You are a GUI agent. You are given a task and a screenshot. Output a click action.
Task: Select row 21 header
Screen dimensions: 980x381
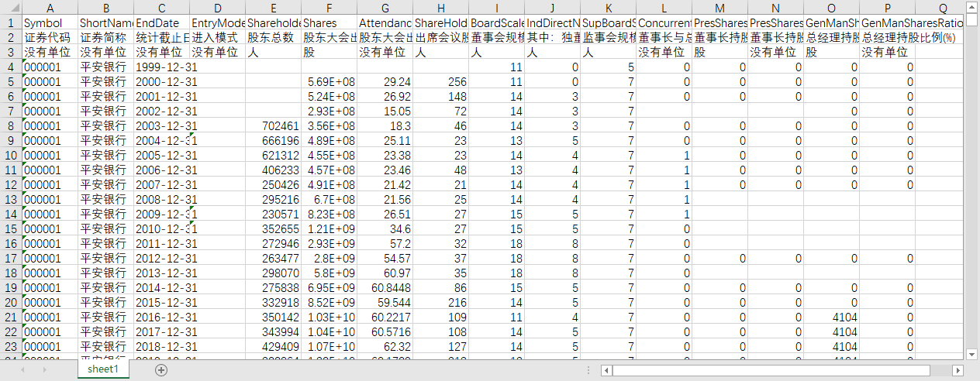[x=11, y=317]
